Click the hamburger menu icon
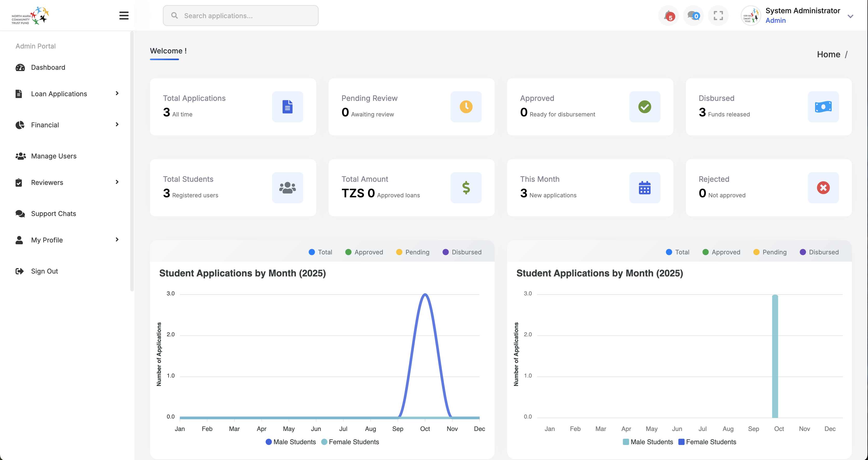868x460 pixels. tap(124, 16)
